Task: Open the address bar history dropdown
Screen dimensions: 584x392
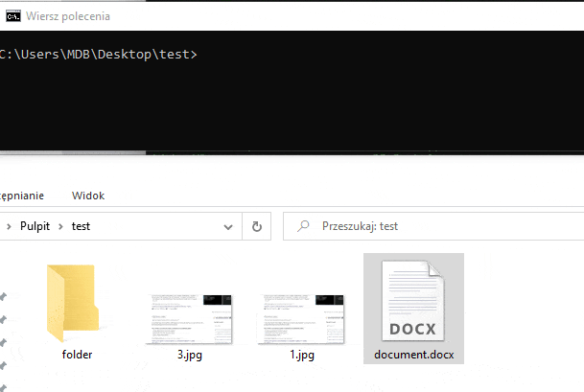Action: (x=227, y=227)
